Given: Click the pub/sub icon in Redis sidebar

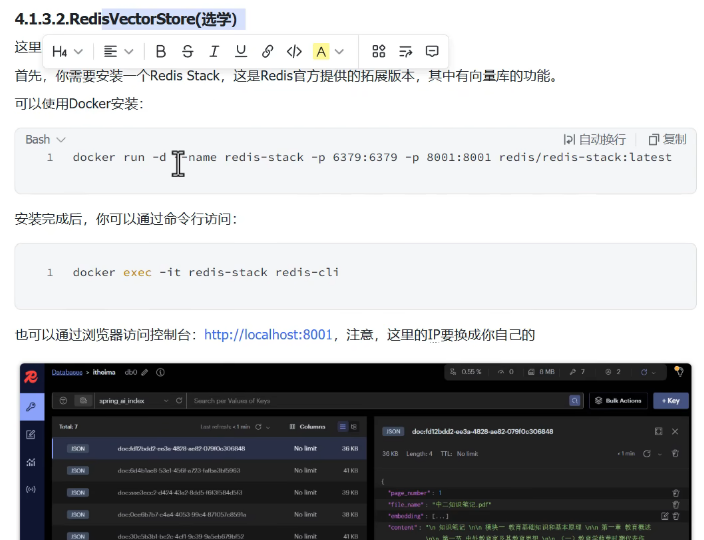Looking at the screenshot, I should [31, 489].
